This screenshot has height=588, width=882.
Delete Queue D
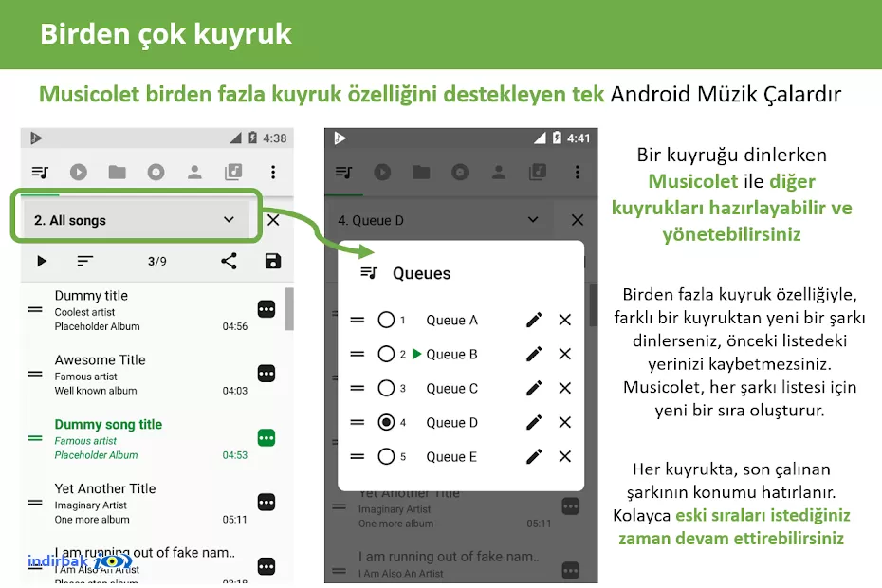(564, 422)
